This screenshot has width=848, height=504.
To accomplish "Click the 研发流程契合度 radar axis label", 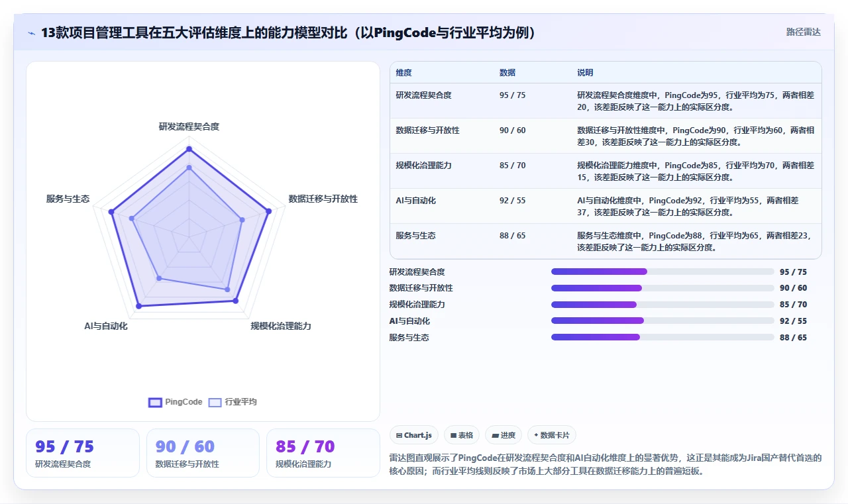I will (189, 126).
